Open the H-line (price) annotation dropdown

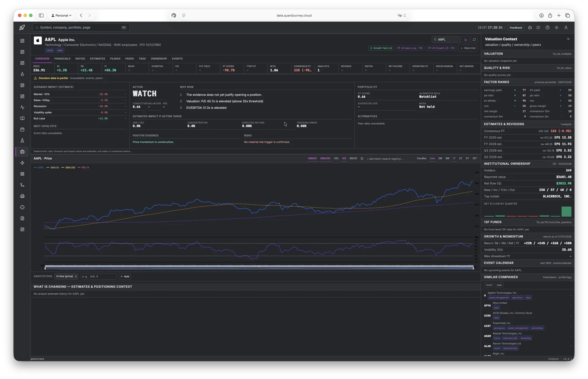click(x=66, y=276)
